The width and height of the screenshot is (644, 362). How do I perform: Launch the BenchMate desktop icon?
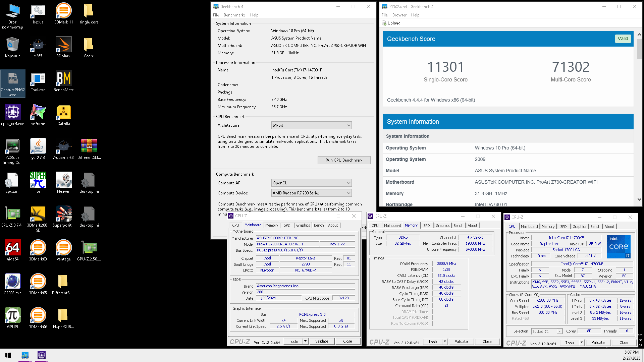click(x=63, y=81)
